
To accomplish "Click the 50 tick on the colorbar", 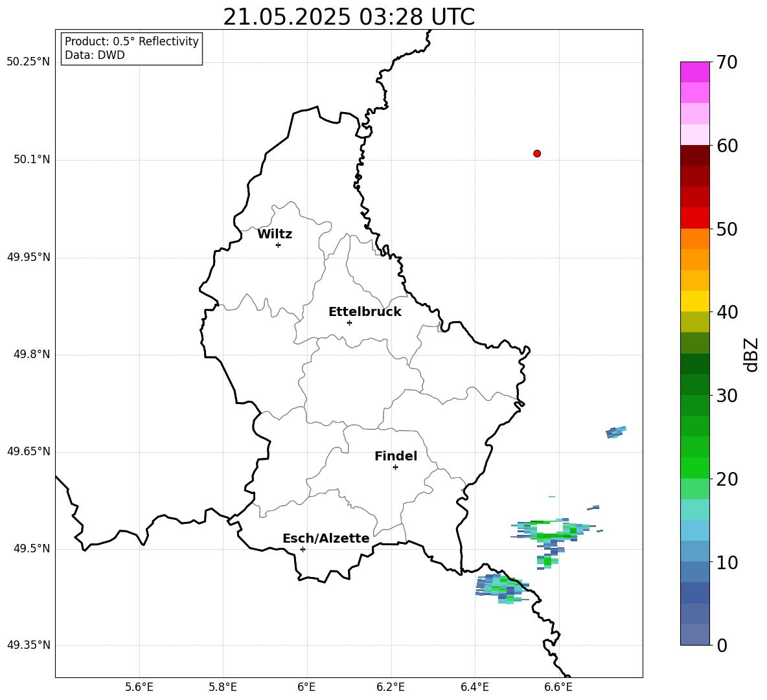I will [727, 229].
